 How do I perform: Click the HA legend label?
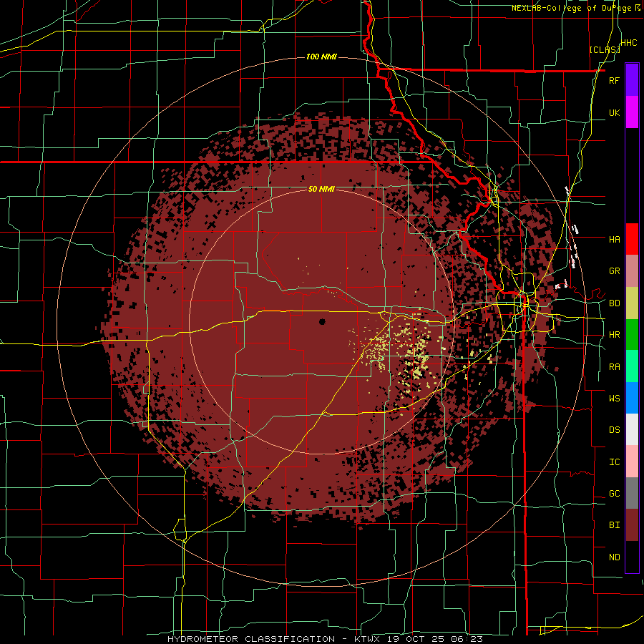[614, 239]
